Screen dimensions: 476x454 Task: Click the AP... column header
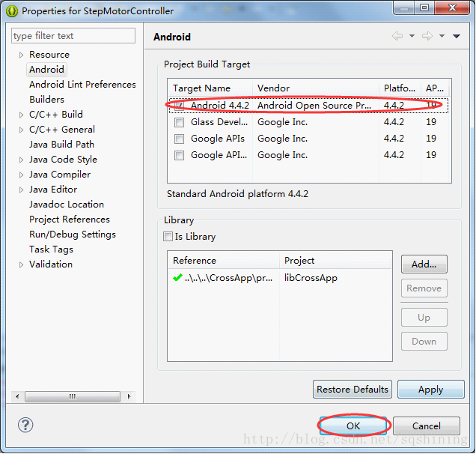[x=435, y=88]
